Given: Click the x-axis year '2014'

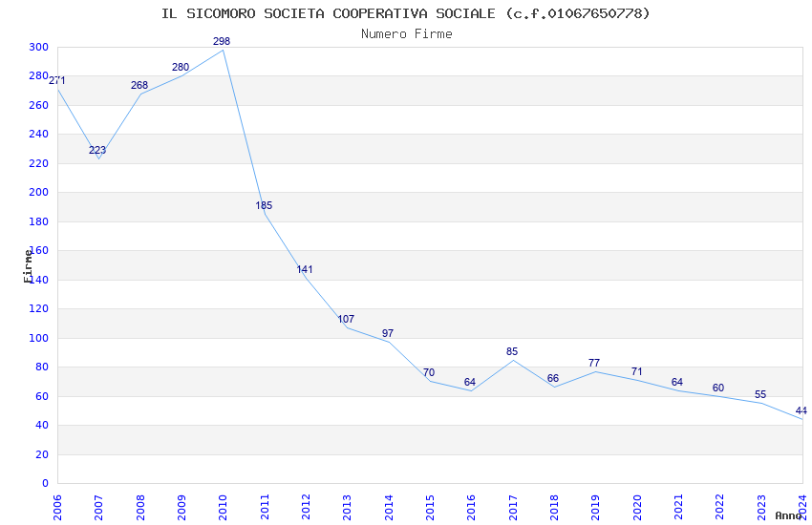Looking at the screenshot, I should click(x=389, y=508).
